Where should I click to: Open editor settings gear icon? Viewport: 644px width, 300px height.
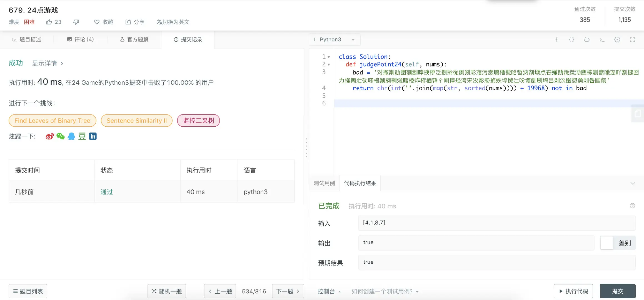point(617,39)
